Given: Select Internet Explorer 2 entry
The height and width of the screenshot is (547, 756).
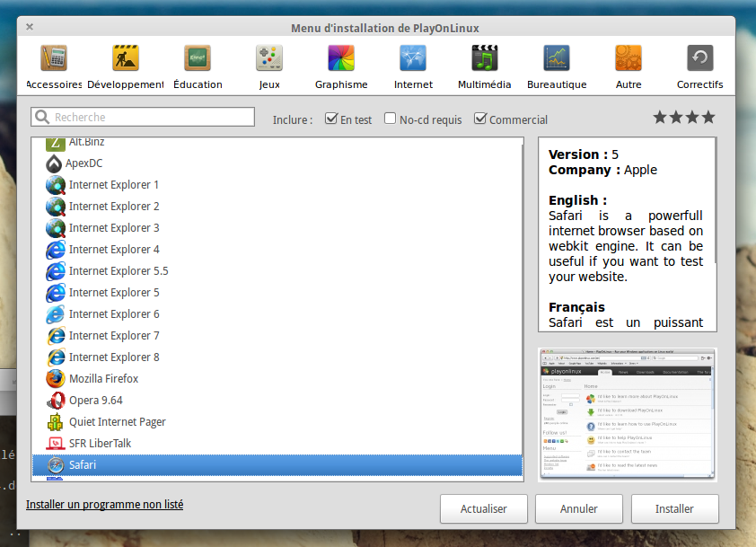Looking at the screenshot, I should click(277, 207).
